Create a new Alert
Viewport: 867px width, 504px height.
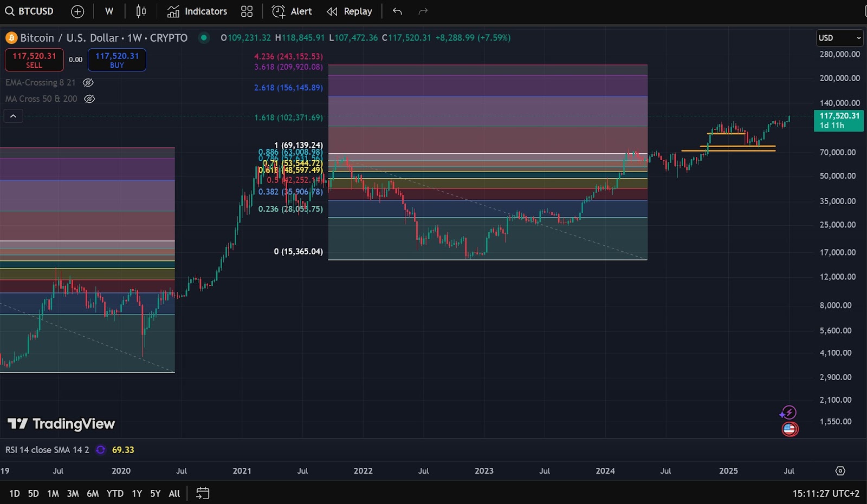(292, 11)
